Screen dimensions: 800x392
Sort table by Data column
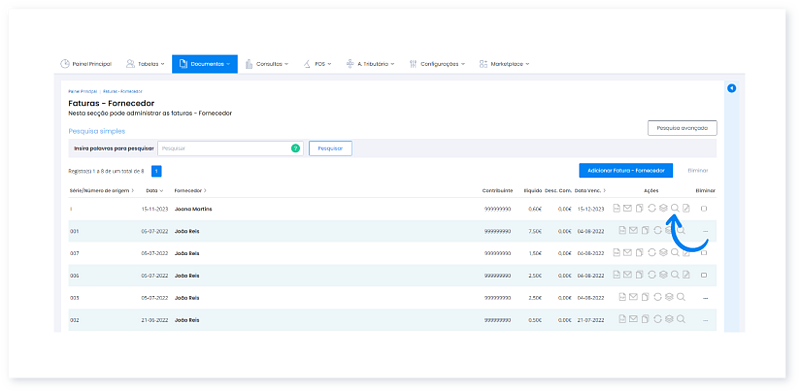pos(155,190)
